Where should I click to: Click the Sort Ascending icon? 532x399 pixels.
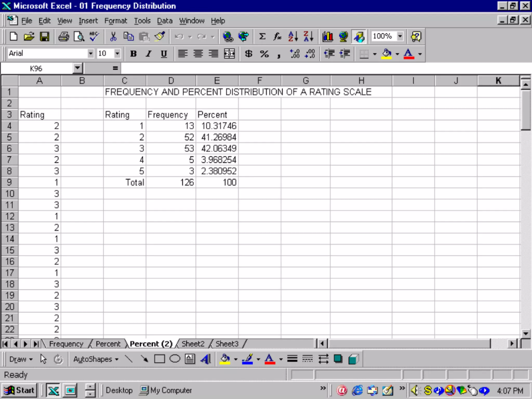tap(293, 36)
